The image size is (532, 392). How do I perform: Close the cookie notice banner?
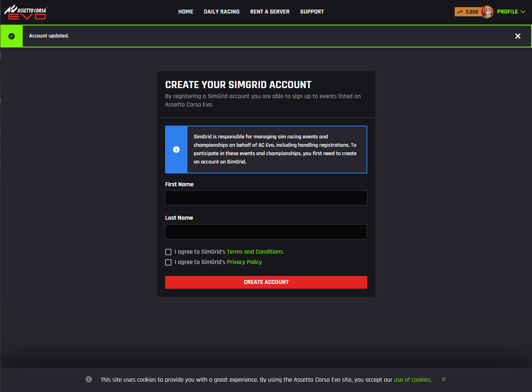[x=444, y=380]
